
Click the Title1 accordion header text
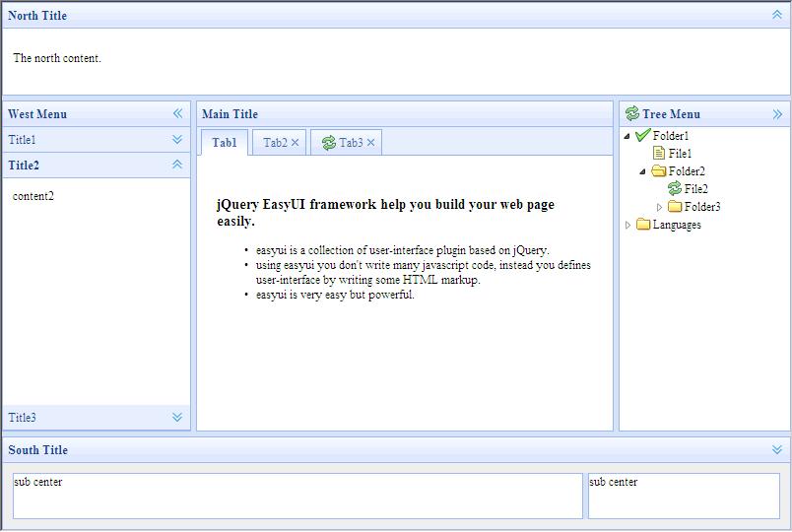[23, 140]
